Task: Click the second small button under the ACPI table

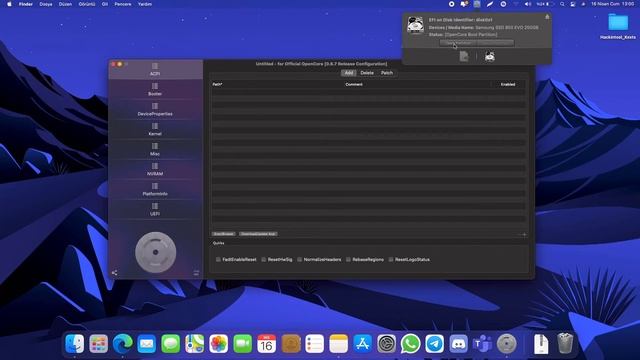Action: point(258,234)
